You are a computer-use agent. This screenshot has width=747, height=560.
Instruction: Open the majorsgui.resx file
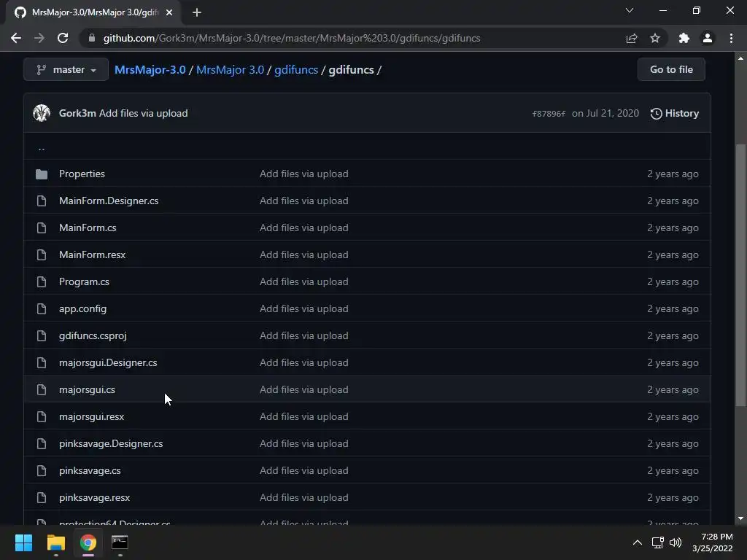91,416
